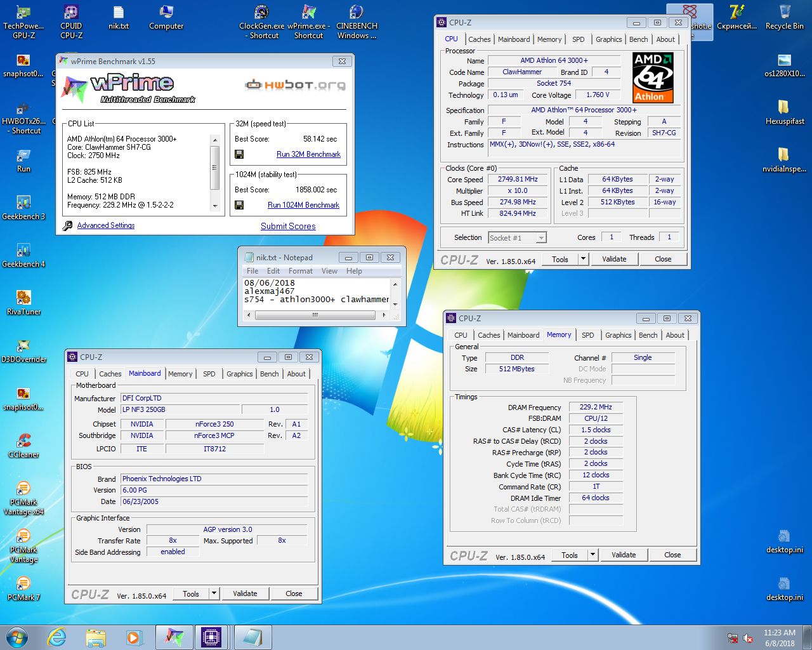Open Windows Explorer from taskbar
The height and width of the screenshot is (650, 812).
96,637
